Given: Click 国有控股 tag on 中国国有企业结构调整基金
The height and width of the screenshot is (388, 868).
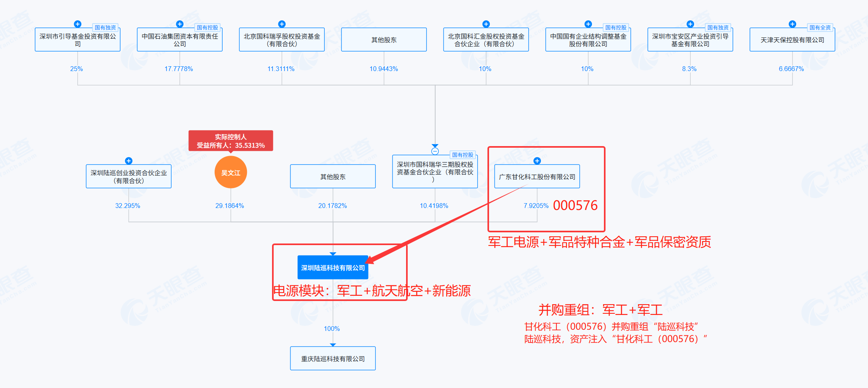Looking at the screenshot, I should pyautogui.click(x=616, y=28).
